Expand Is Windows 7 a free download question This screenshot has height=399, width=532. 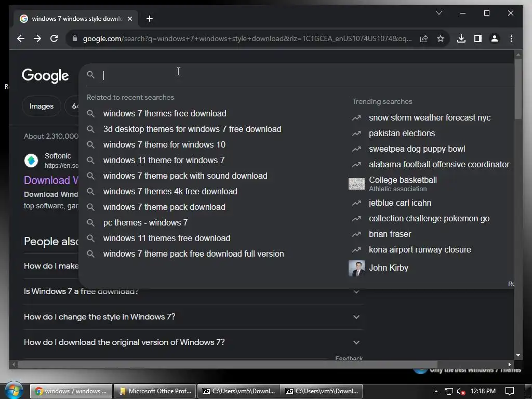[x=193, y=291]
